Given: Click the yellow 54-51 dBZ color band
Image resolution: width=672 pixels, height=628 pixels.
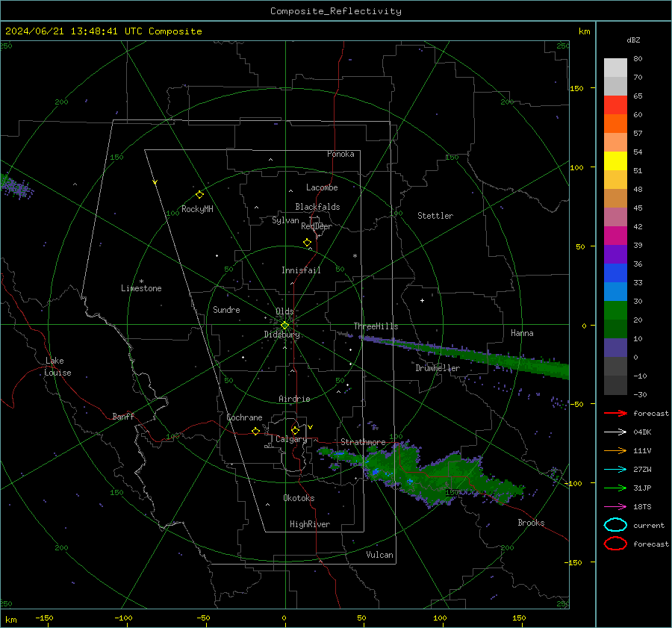Looking at the screenshot, I should (x=615, y=161).
